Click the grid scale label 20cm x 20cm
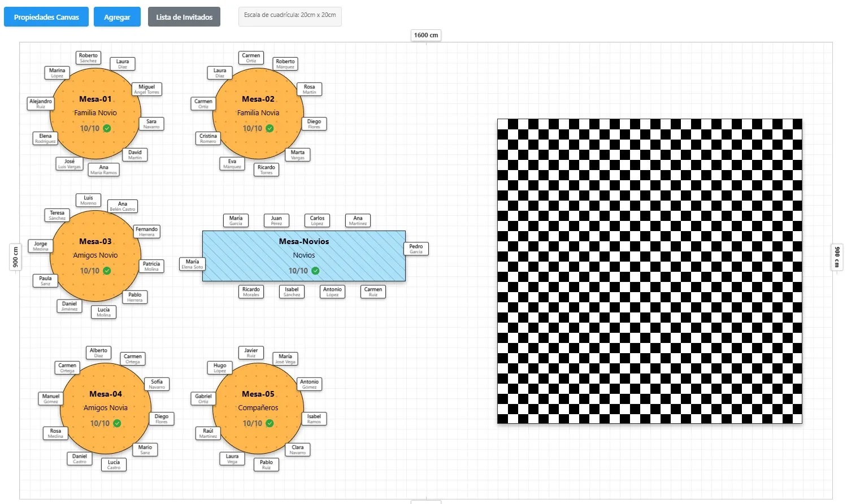The width and height of the screenshot is (847, 504). pos(290,15)
